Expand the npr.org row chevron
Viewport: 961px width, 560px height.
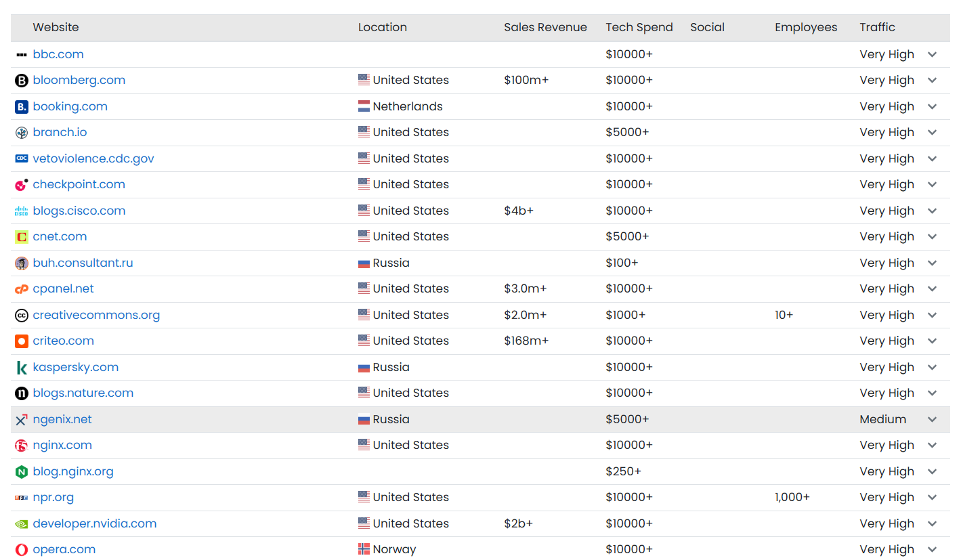pyautogui.click(x=933, y=497)
